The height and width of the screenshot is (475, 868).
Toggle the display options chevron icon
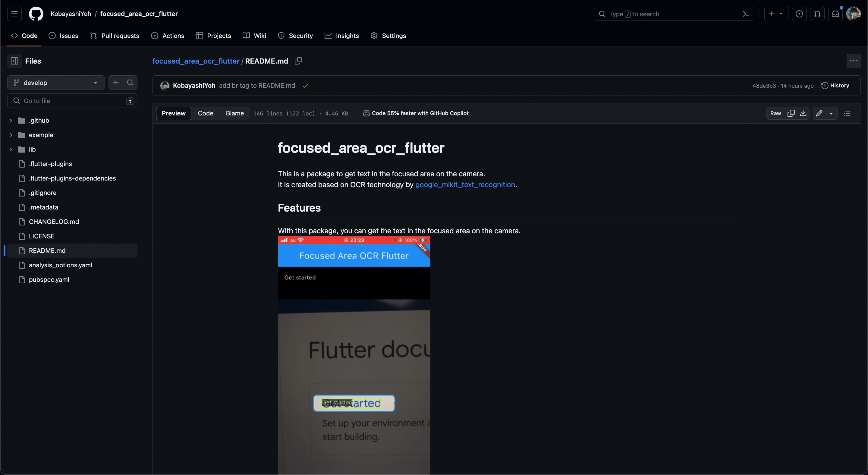pos(831,114)
